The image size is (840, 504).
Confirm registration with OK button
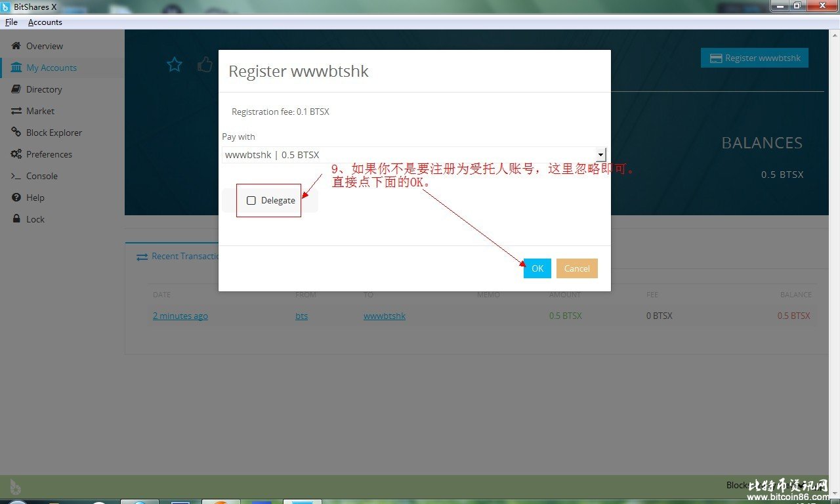click(x=537, y=268)
